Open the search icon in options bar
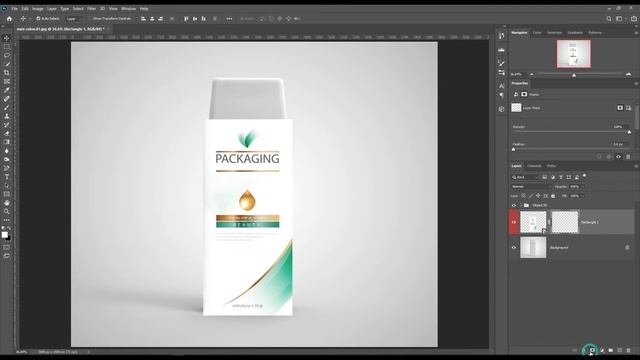This screenshot has height=360, width=640. coord(609,19)
